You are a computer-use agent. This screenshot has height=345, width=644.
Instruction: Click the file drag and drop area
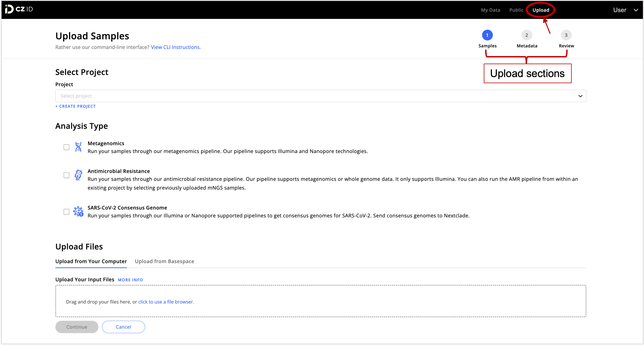click(x=321, y=301)
